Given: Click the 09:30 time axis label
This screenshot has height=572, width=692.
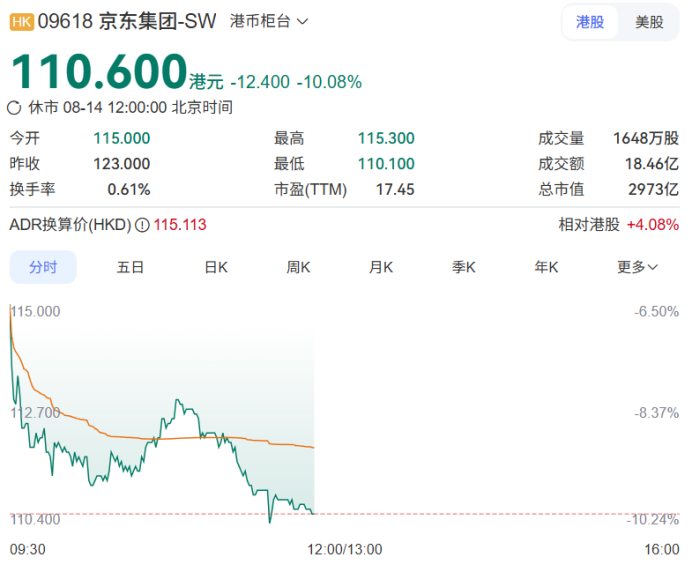Looking at the screenshot, I should pos(28,549).
